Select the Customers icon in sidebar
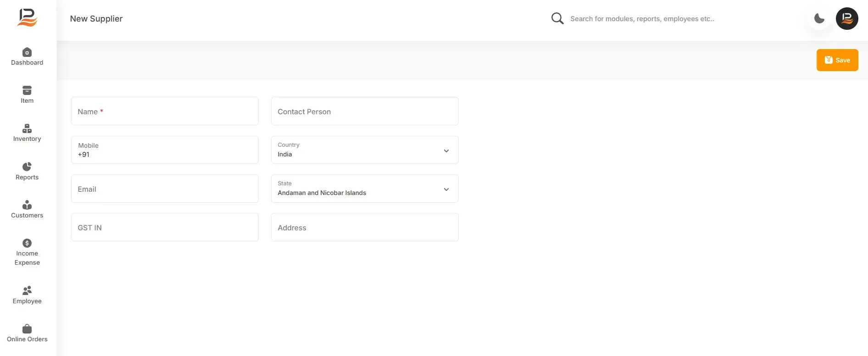This screenshot has height=356, width=868. pos(27,205)
